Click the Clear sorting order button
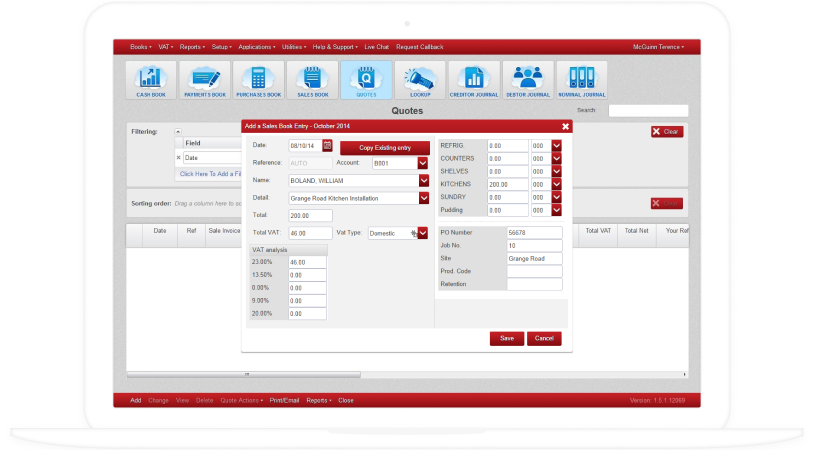Screen dimensions: 814x450 667,203
